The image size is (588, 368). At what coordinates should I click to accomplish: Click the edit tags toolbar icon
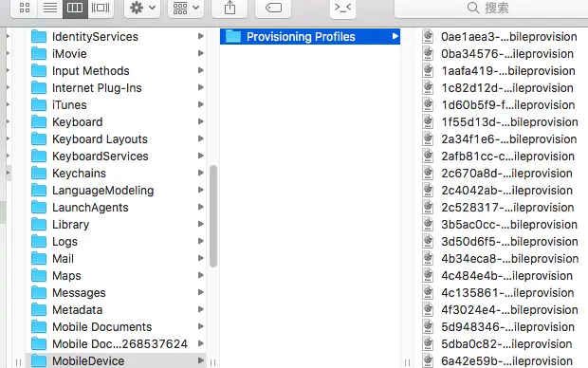point(273,8)
